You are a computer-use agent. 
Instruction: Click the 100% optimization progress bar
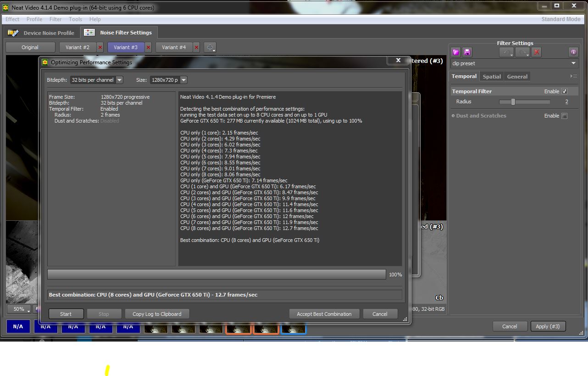point(216,275)
